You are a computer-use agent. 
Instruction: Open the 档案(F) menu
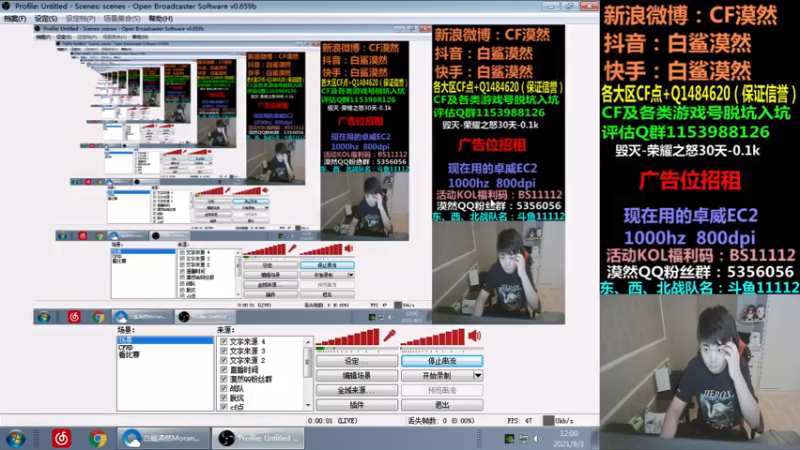(x=15, y=18)
